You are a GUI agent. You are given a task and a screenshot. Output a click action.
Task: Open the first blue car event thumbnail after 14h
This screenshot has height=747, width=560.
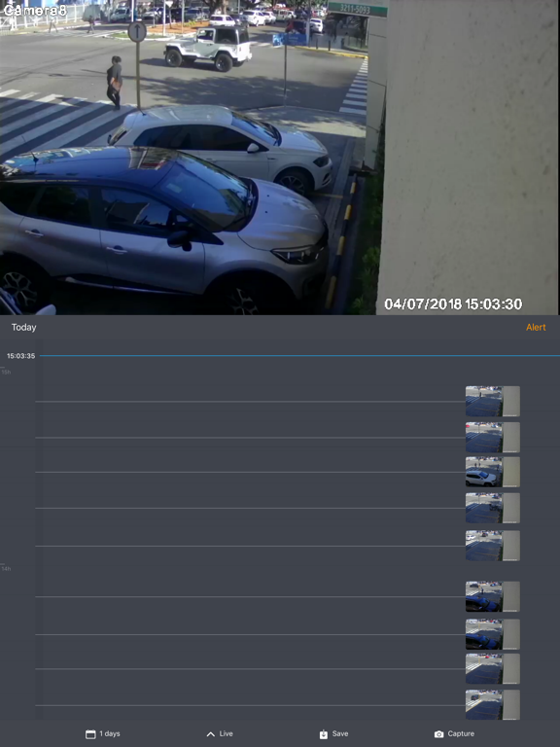(492, 596)
